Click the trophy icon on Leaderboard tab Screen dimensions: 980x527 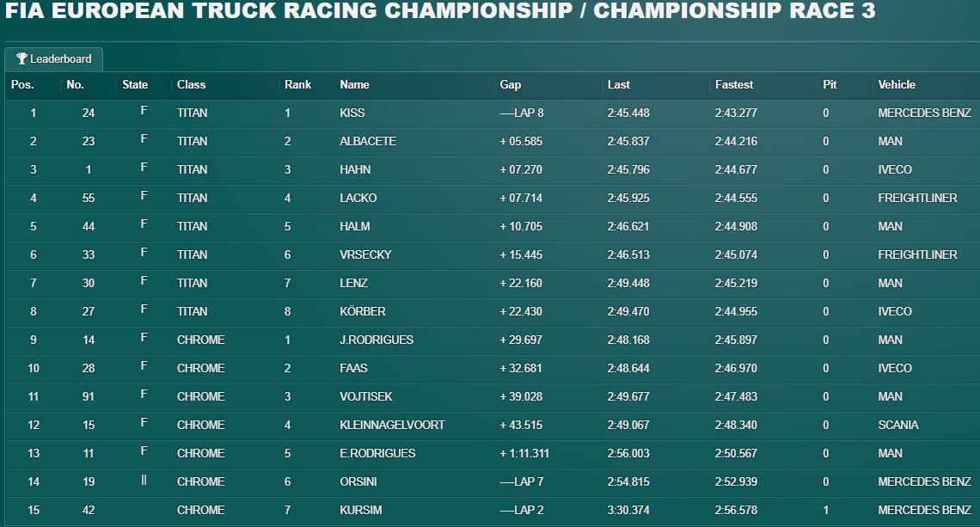pyautogui.click(x=21, y=58)
